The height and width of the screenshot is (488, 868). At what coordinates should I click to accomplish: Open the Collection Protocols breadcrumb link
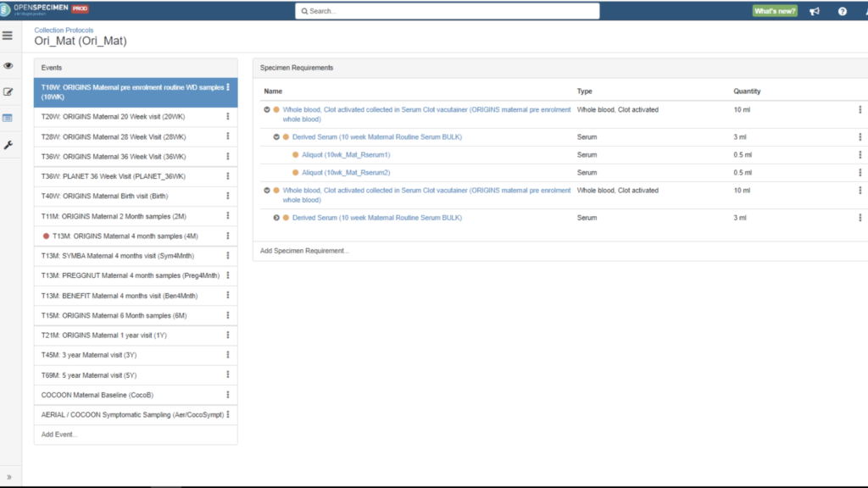[x=65, y=29]
